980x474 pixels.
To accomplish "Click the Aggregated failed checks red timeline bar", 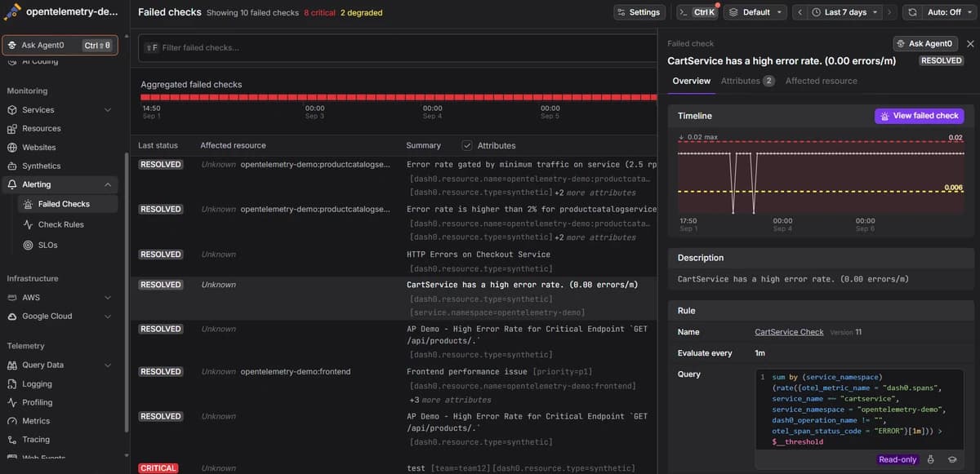I will pos(398,96).
